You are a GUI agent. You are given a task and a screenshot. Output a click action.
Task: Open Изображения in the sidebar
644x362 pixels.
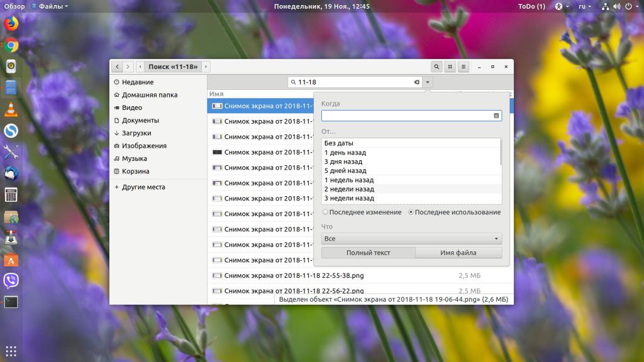tap(158, 146)
